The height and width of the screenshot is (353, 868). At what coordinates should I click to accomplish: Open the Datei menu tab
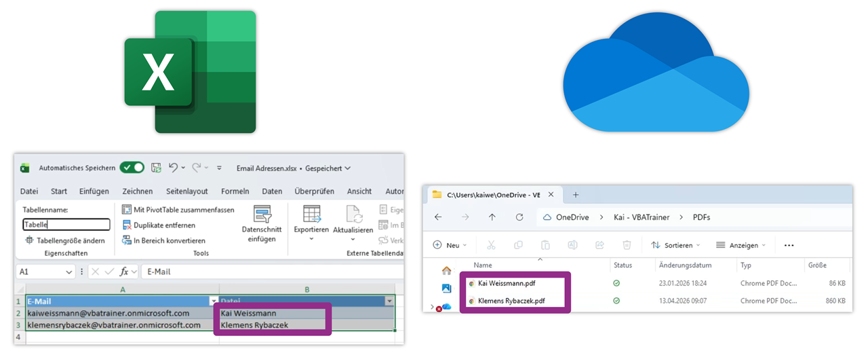(29, 191)
